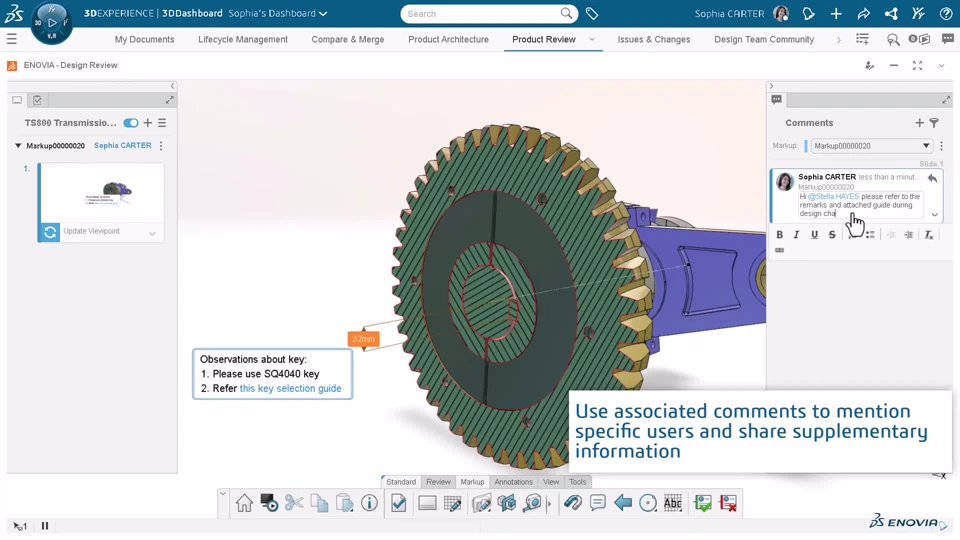Open the key selection guide link
Viewport: 960px width, 540px height.
point(290,388)
